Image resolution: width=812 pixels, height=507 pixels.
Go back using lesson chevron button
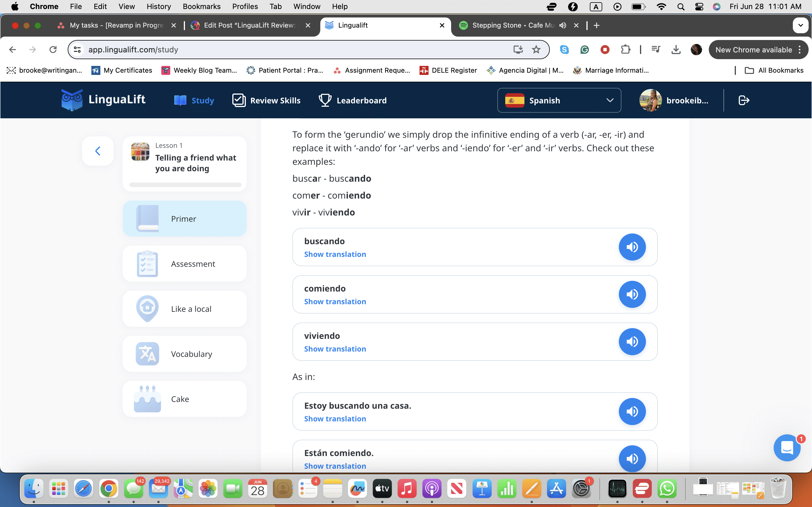[x=98, y=151]
